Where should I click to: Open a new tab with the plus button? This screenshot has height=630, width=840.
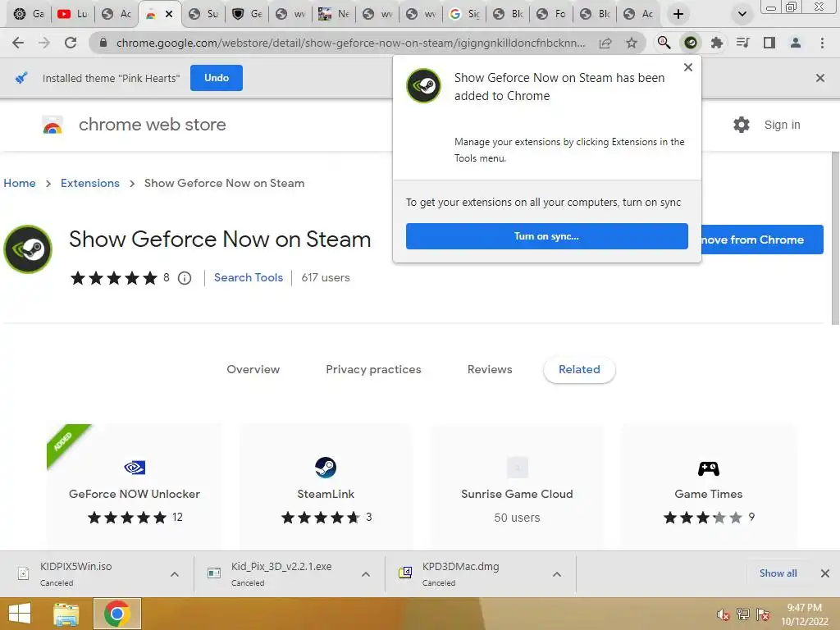(678, 14)
